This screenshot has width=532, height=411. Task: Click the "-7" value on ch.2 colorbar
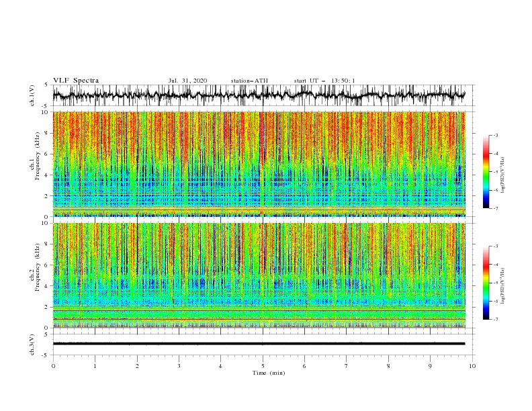click(495, 319)
